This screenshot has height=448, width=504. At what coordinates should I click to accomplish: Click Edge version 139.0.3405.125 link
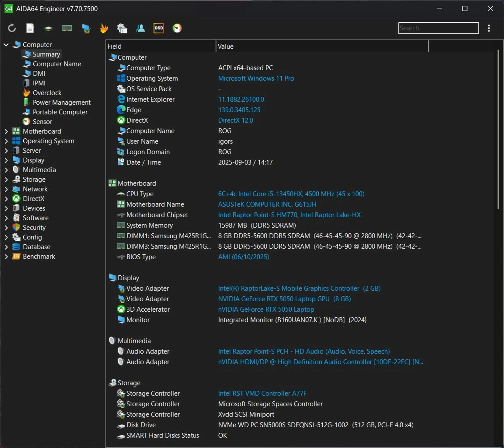pyautogui.click(x=239, y=110)
